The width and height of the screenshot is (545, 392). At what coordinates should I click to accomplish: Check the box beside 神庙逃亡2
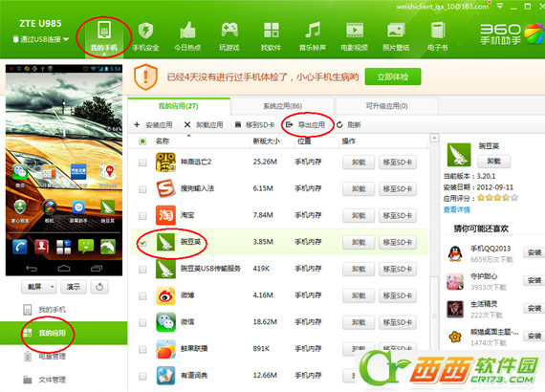click(142, 163)
